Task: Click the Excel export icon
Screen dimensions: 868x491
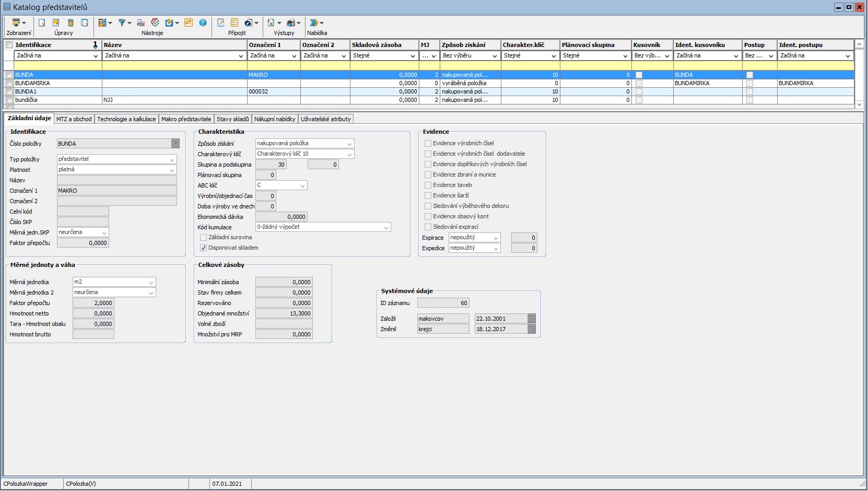Action: coord(271,22)
